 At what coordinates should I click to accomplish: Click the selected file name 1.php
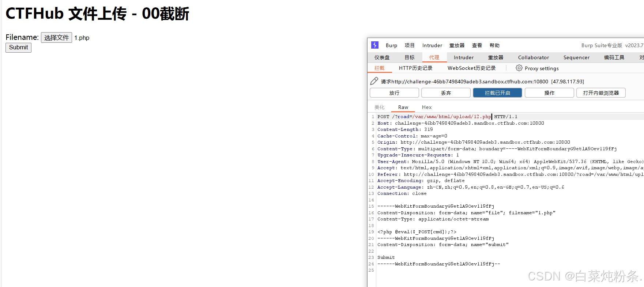pyautogui.click(x=82, y=38)
